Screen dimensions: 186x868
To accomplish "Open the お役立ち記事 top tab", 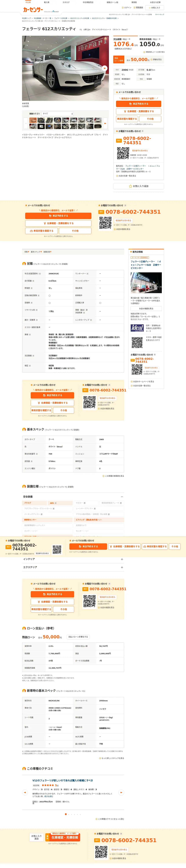I will pyautogui.click(x=155, y=2).
